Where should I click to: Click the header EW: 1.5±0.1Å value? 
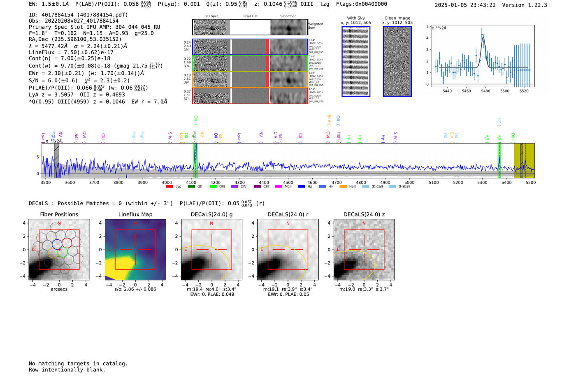click(49, 4)
